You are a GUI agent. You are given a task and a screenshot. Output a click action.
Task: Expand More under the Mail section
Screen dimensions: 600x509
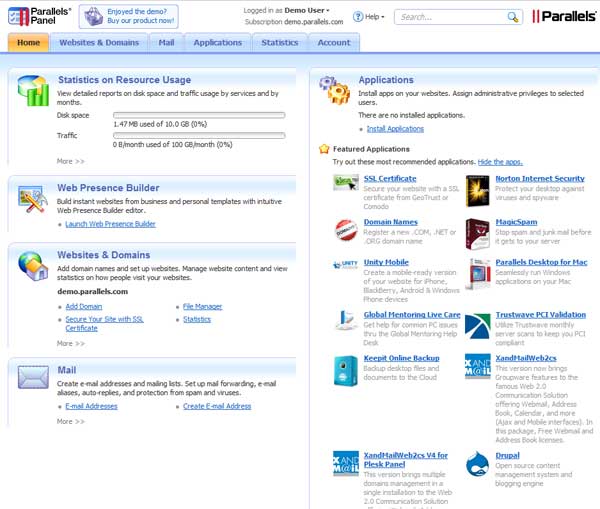[x=71, y=421]
